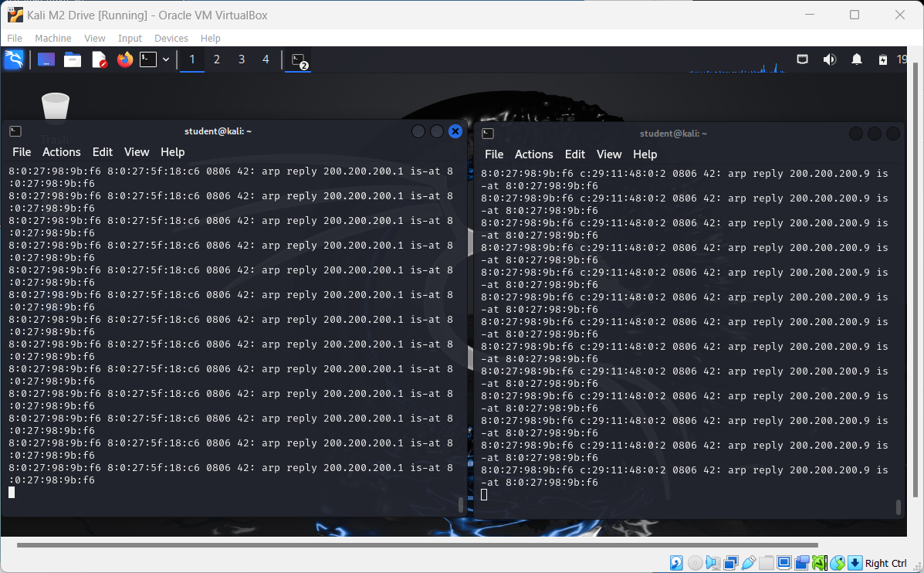The height and width of the screenshot is (573, 924).
Task: Open Edit menu in right terminal
Action: tap(575, 154)
